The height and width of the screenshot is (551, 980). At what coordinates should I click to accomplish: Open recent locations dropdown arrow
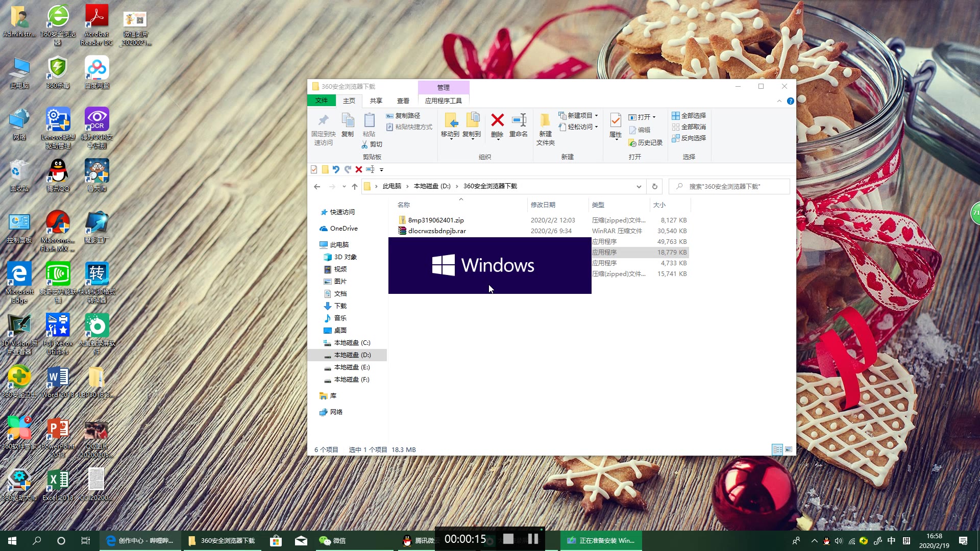[344, 187]
